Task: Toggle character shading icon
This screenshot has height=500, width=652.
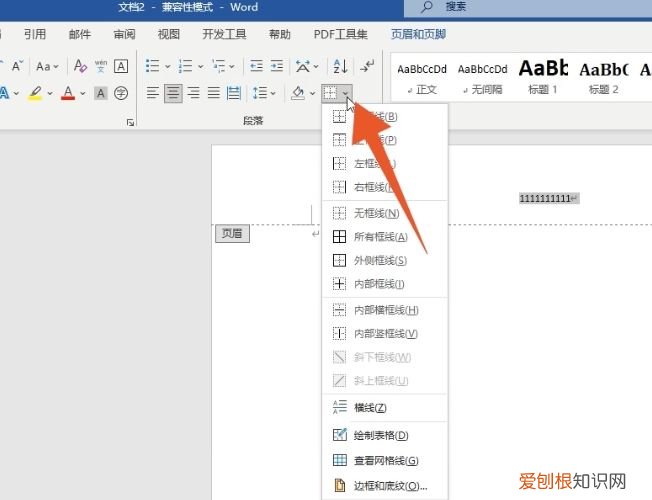Action: tap(101, 93)
